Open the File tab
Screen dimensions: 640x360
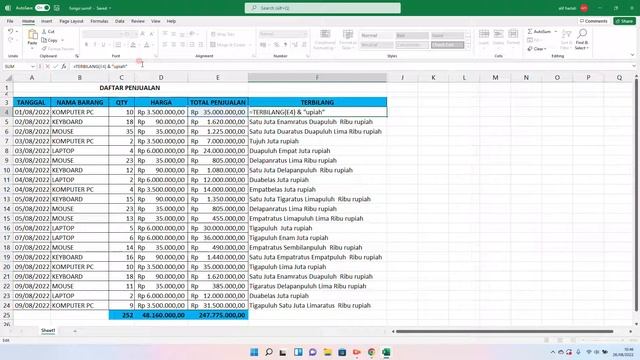[x=10, y=21]
